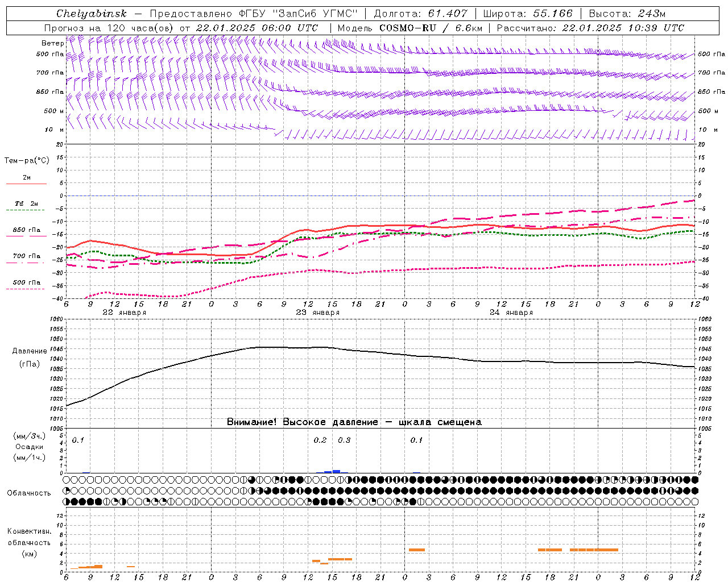This screenshot has height=582, width=728.
Task: Click the (мм/1ч.) units label
Action: 30,458
